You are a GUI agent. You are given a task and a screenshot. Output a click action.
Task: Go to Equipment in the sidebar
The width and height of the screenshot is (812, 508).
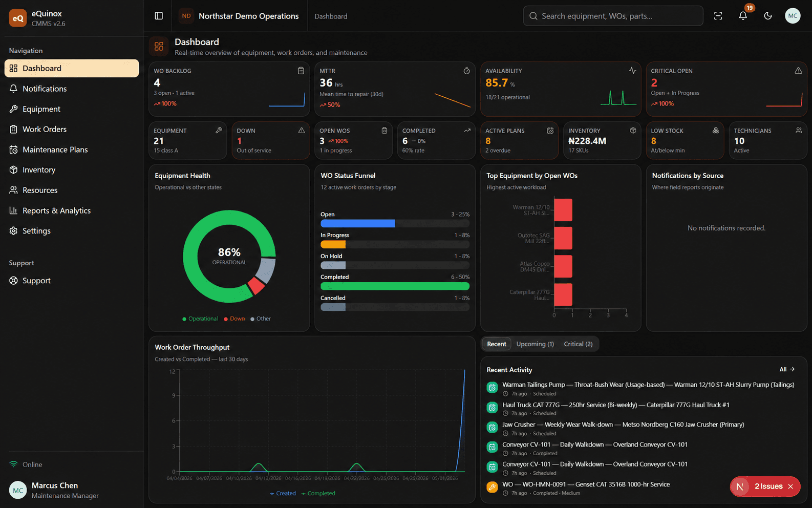(72, 109)
